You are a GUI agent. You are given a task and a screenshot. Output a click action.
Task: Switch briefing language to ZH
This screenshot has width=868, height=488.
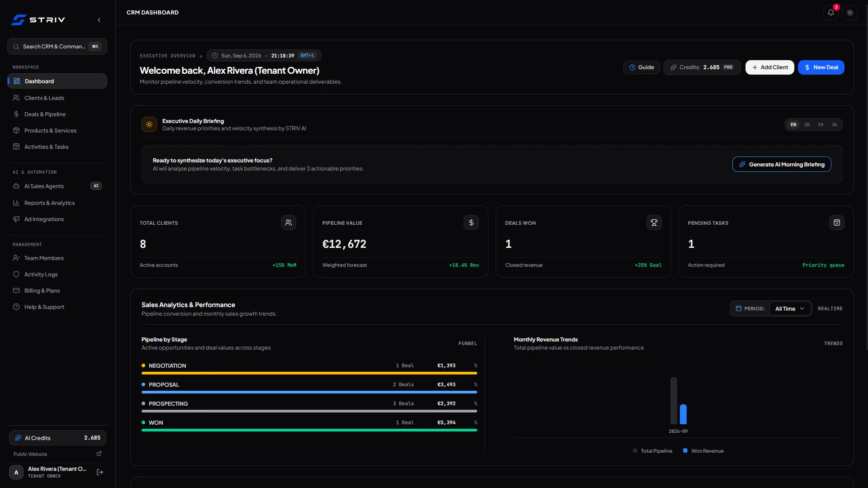point(821,125)
